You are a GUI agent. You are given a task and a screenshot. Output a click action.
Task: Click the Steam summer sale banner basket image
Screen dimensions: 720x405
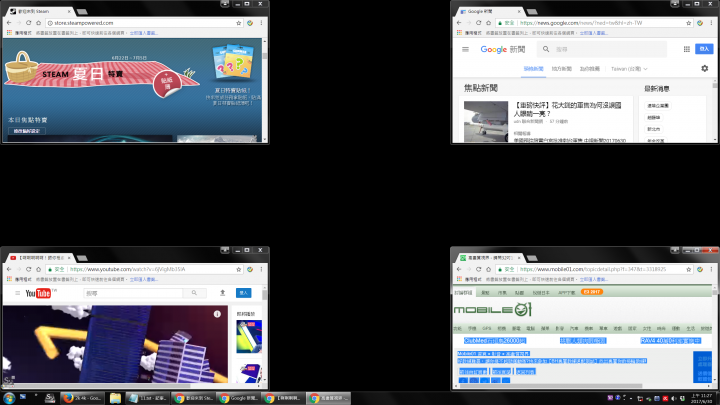tap(22, 68)
